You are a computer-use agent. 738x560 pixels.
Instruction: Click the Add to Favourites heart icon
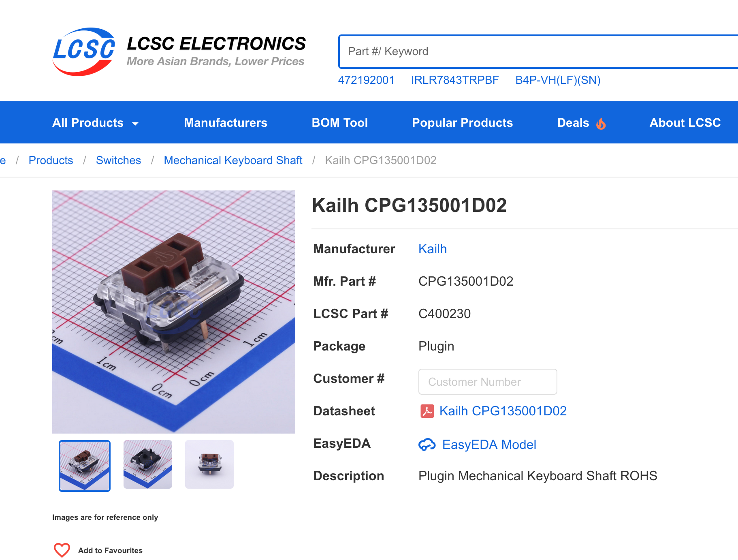point(62,550)
